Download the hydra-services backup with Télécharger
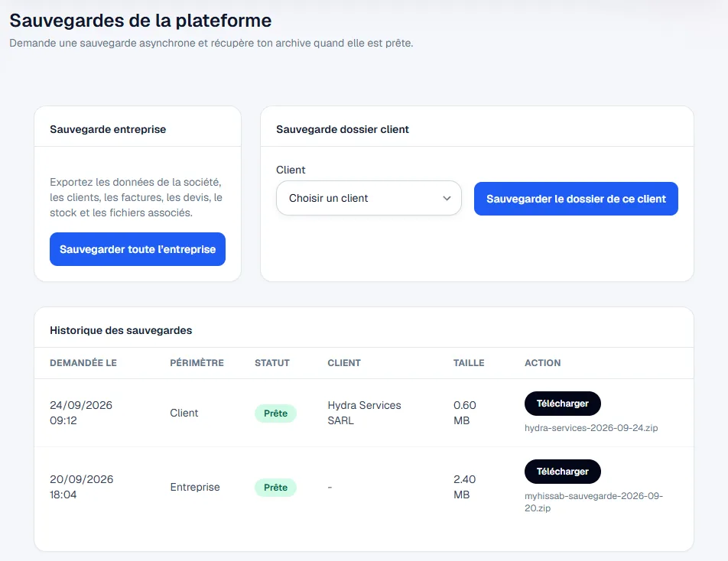 pos(562,404)
